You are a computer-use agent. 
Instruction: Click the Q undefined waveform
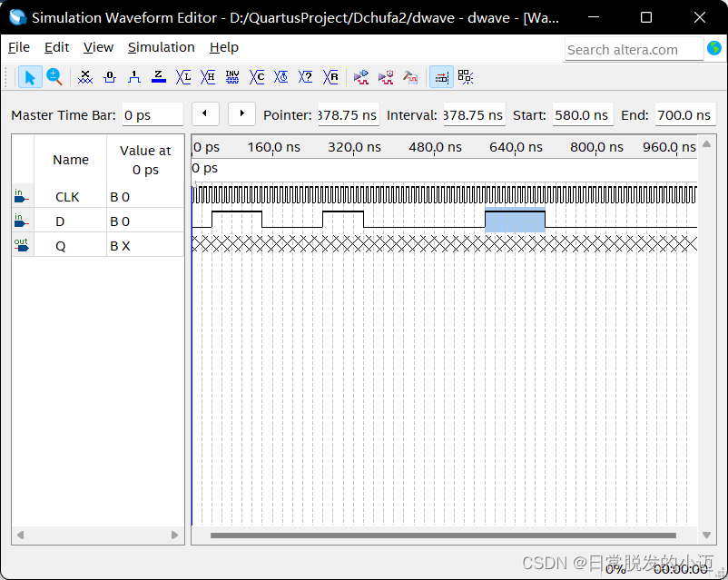coord(444,244)
